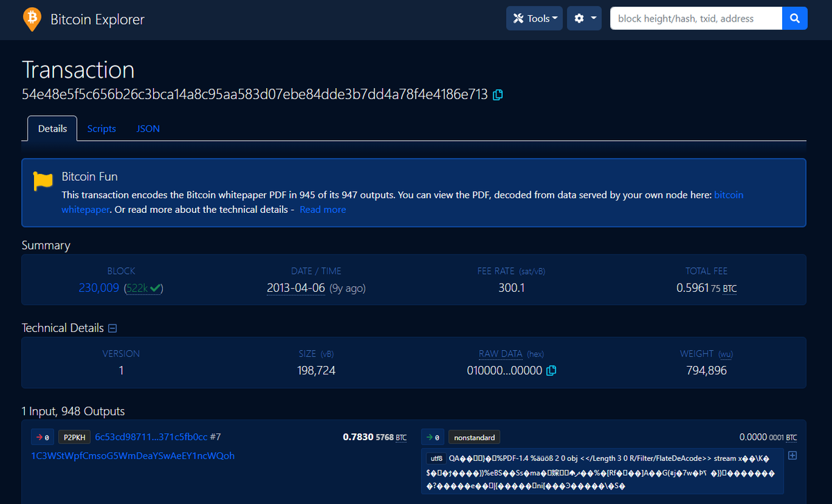Open the Bitcoin Explorer home title link
The image size is (832, 504).
pyautogui.click(x=98, y=19)
